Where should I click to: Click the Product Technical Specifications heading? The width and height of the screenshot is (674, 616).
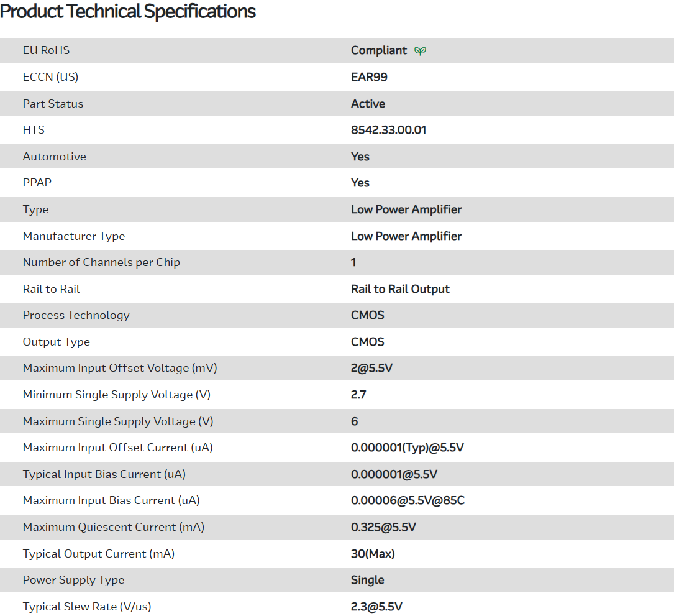click(x=128, y=11)
